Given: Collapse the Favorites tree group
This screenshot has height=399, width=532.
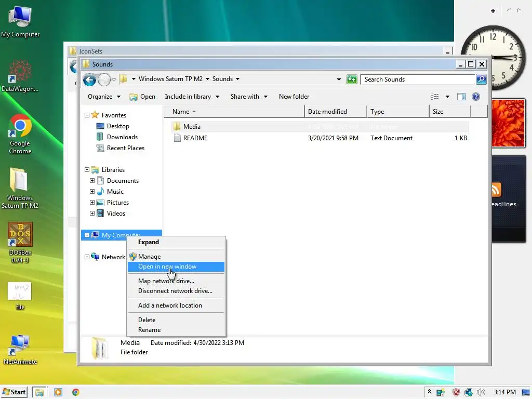Looking at the screenshot, I should pyautogui.click(x=87, y=115).
